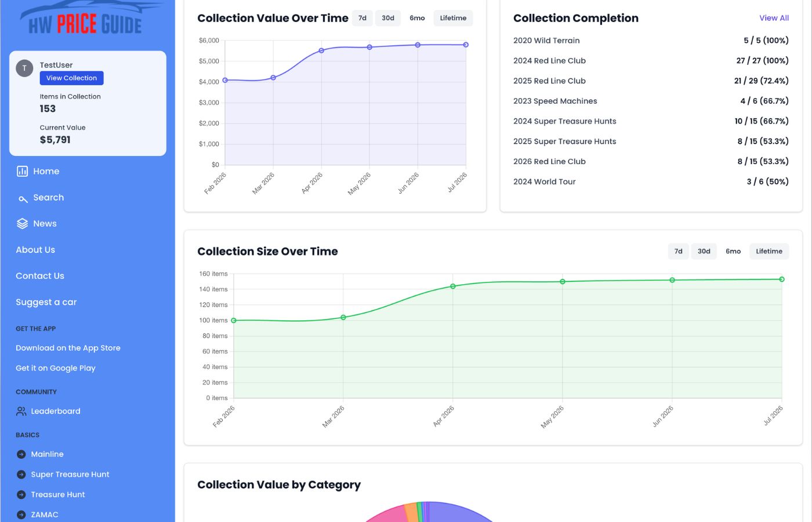Click the arrow icon beside Mainline
This screenshot has height=522, width=812.
(x=21, y=454)
